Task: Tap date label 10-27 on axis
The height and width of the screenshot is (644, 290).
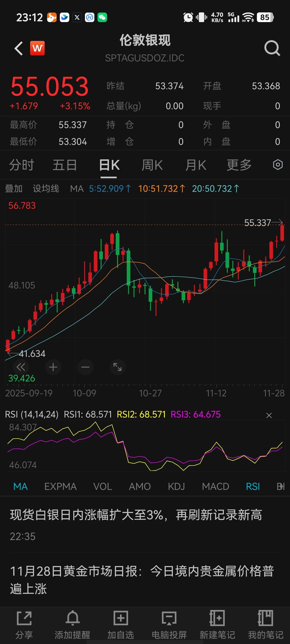Action: (x=150, y=393)
